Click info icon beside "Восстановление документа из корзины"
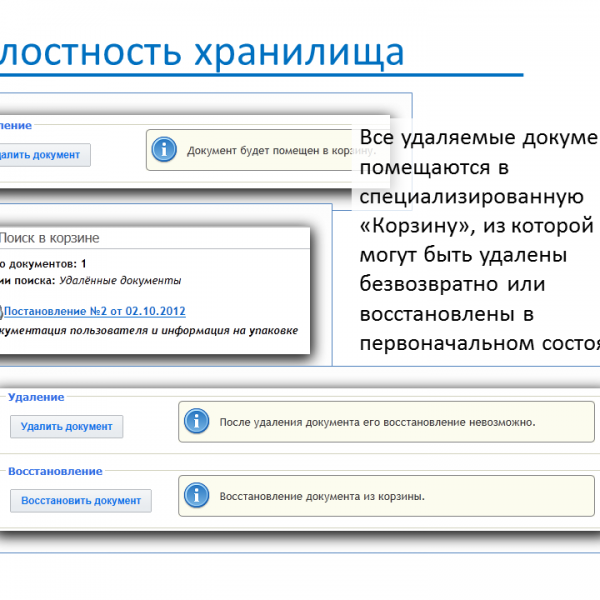600x600 pixels. (199, 495)
